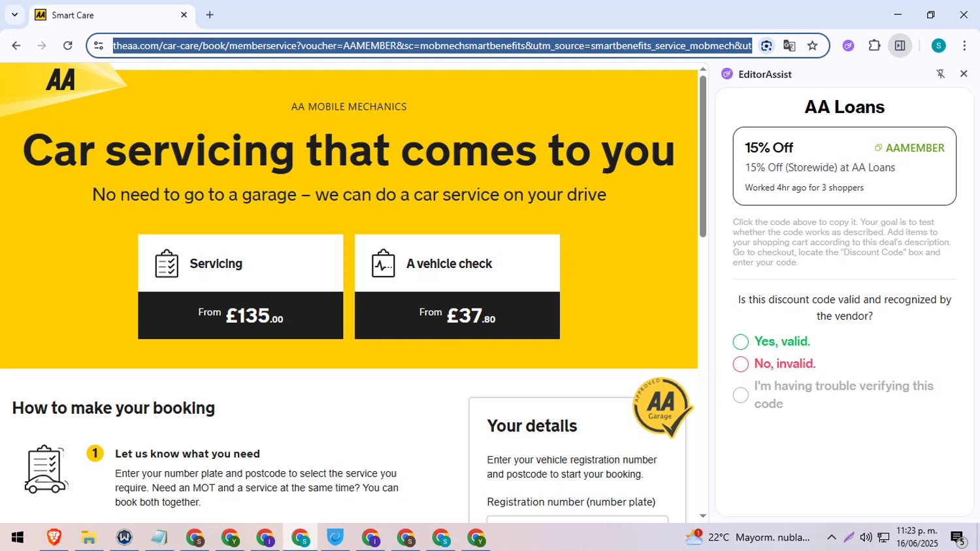The height and width of the screenshot is (551, 980).
Task: Select the Servicing card
Action: [x=240, y=286]
